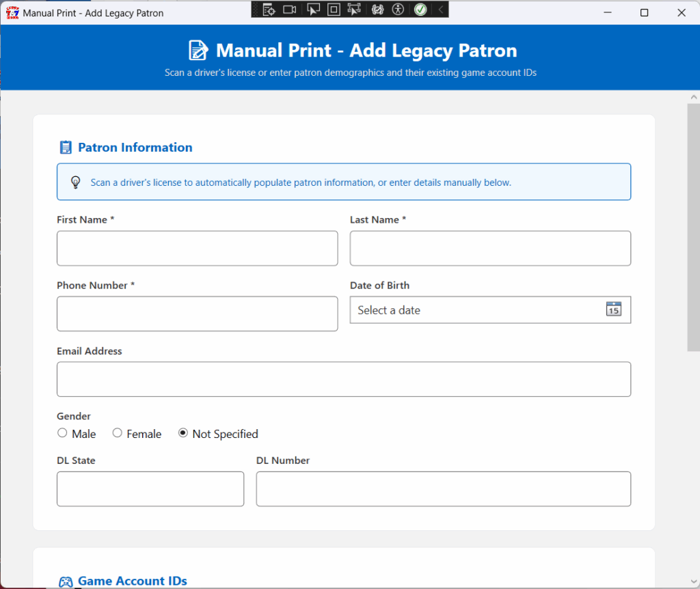This screenshot has height=589, width=700.
Task: Click the drag grip of the debug toolbar
Action: click(x=256, y=10)
